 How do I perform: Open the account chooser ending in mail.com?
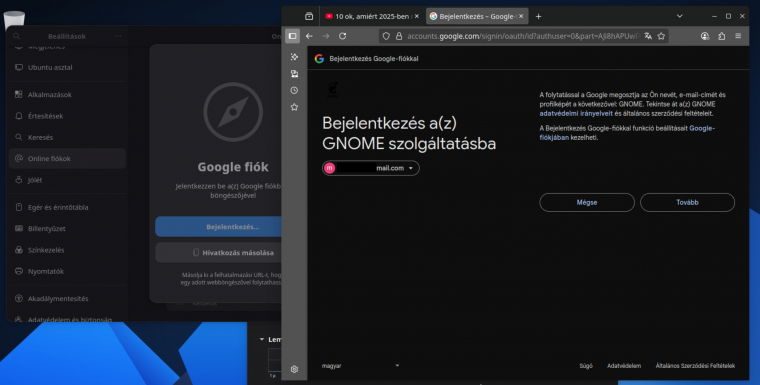[x=371, y=168]
